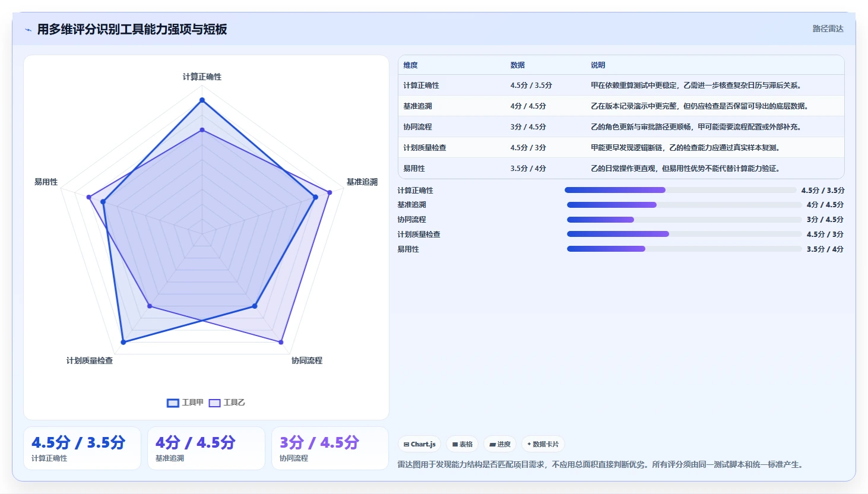Click the Chart.js chip
The image size is (868, 494).
click(x=419, y=444)
